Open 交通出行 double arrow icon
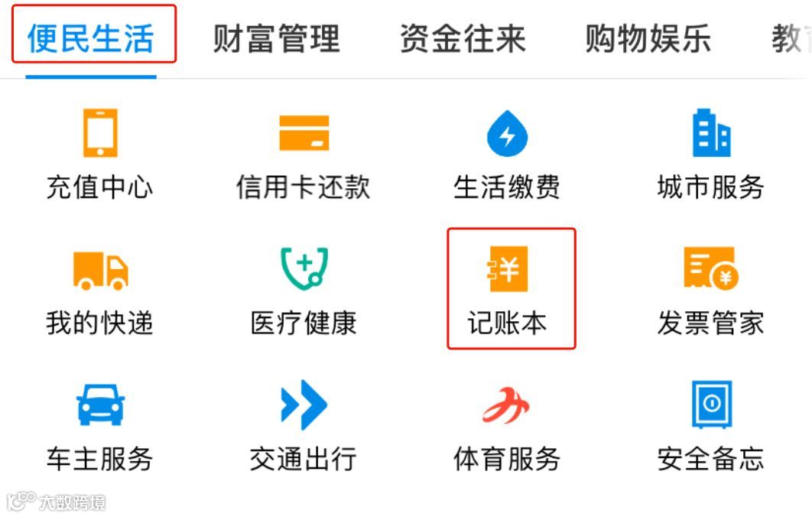The image size is (812, 517). coord(304,405)
